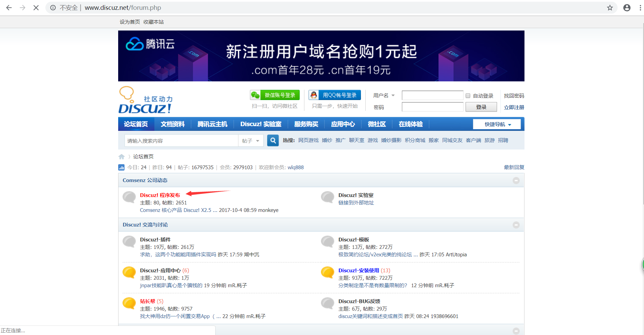
Task: Click the 收藏本站 link
Action: tap(154, 22)
